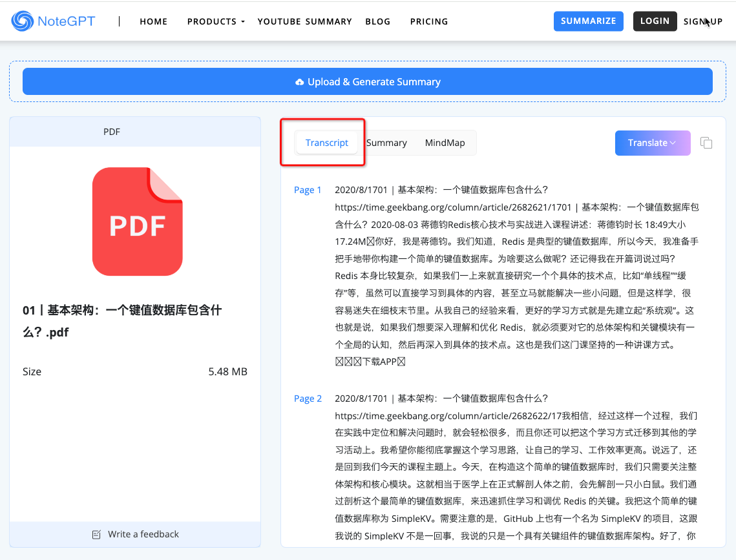The height and width of the screenshot is (560, 736).
Task: Click the geekbang URL in Page 2
Action: pos(448,415)
